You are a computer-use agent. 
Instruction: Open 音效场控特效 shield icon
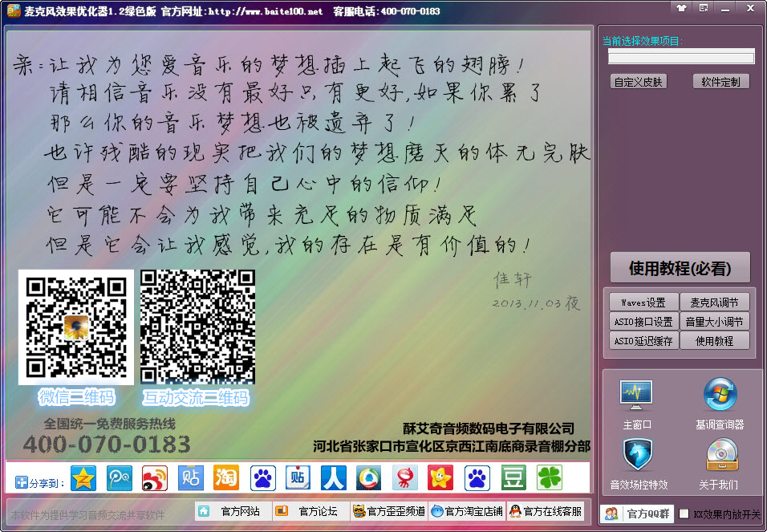click(637, 455)
